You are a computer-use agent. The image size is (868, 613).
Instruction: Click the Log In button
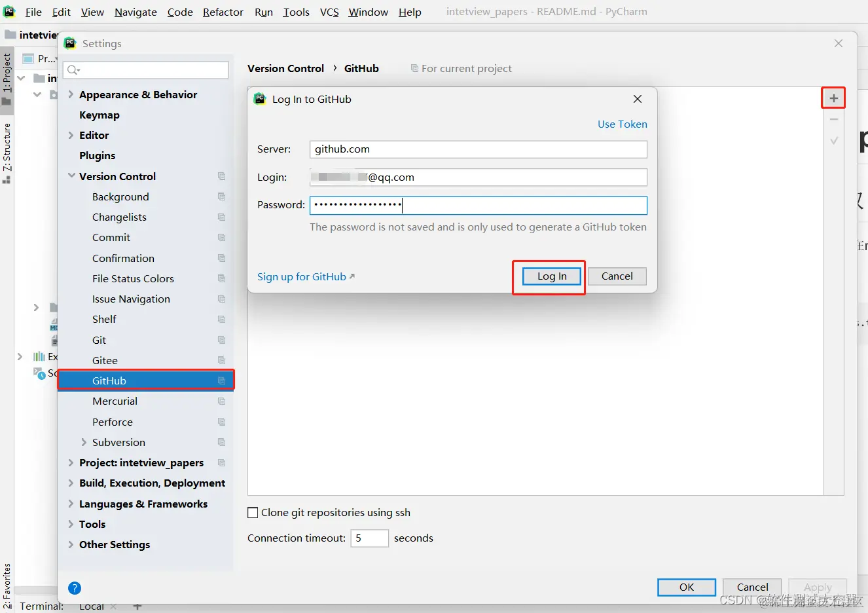point(552,276)
